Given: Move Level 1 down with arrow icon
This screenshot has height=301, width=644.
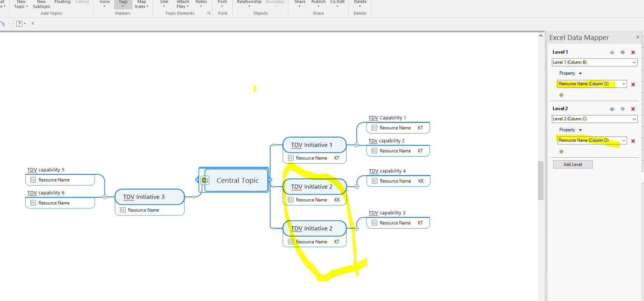Looking at the screenshot, I should click(622, 52).
